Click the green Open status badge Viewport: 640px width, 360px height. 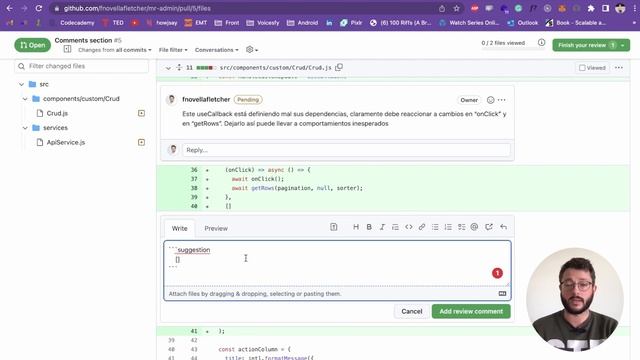coord(33,45)
